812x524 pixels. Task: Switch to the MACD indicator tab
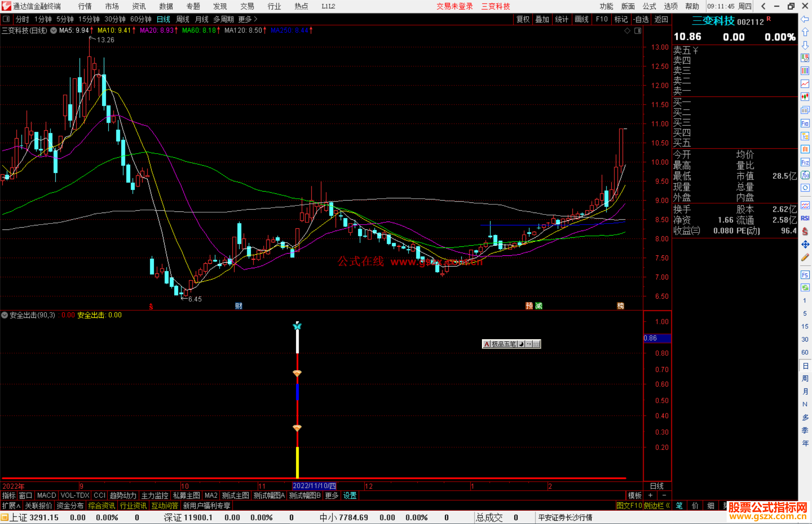coord(47,495)
